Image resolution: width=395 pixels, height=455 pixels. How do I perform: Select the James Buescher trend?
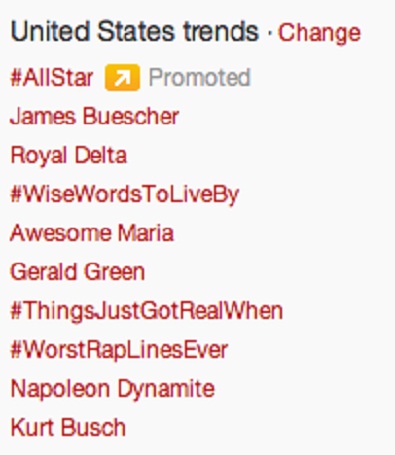pos(95,117)
